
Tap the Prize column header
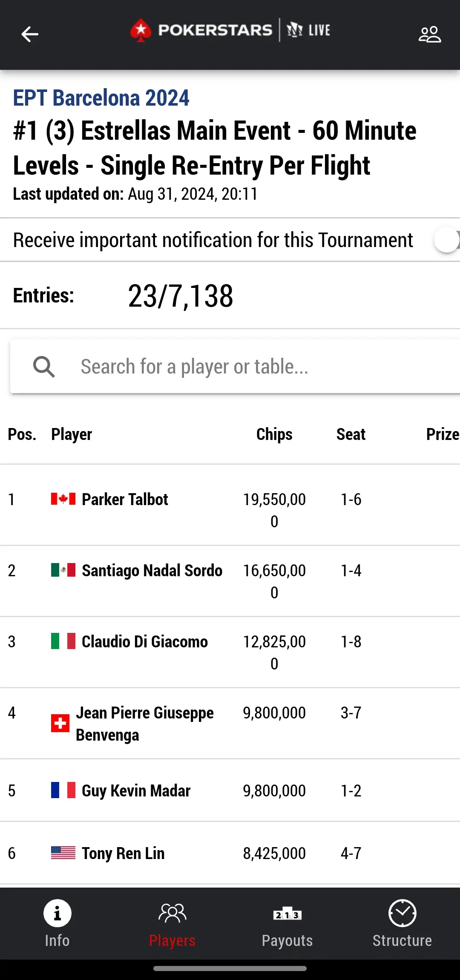(443, 434)
